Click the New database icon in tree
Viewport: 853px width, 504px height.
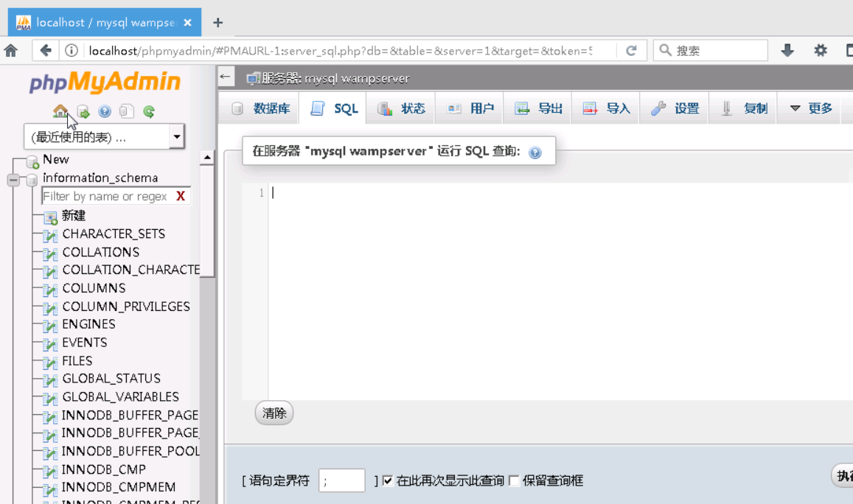click(32, 161)
